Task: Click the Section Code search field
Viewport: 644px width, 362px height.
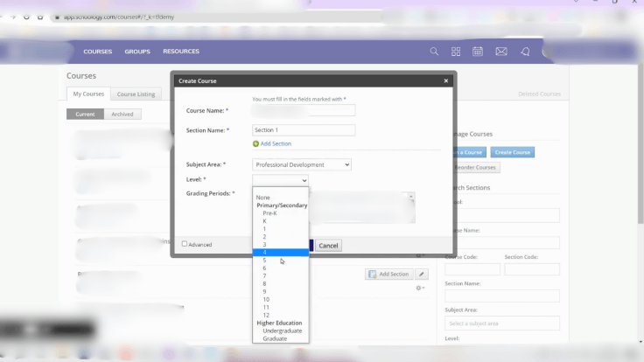Action: [x=532, y=269]
